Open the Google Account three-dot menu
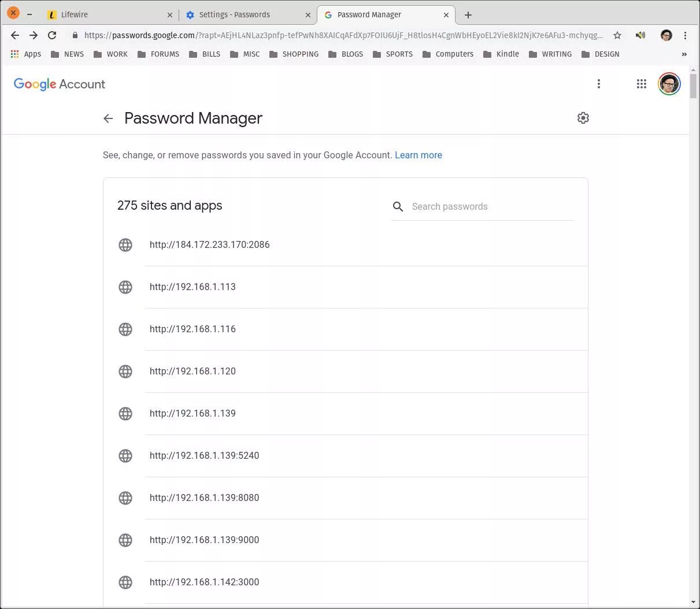The width and height of the screenshot is (700, 609). pos(599,84)
